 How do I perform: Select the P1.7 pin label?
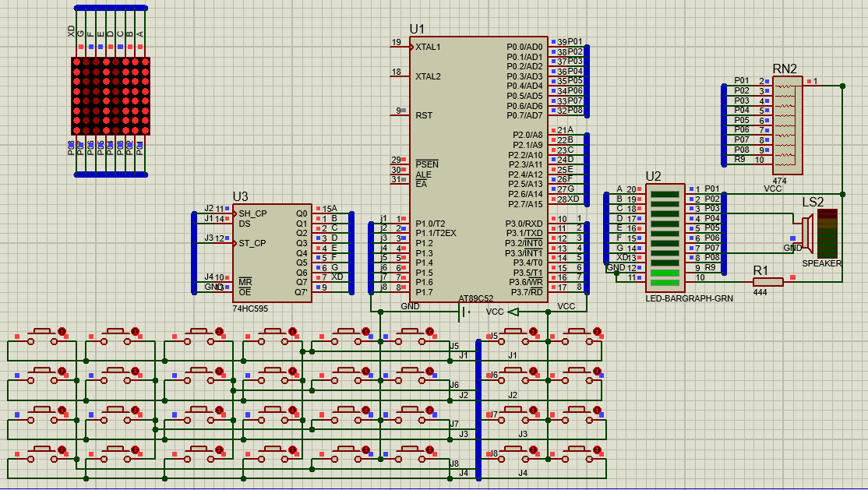pos(424,292)
